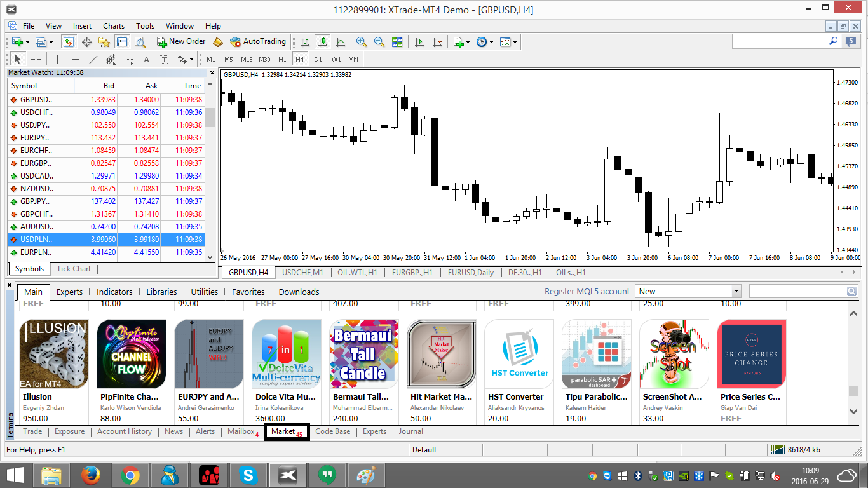This screenshot has height=488, width=868.
Task: Open the Strategy Tester icon
Action: coord(140,42)
